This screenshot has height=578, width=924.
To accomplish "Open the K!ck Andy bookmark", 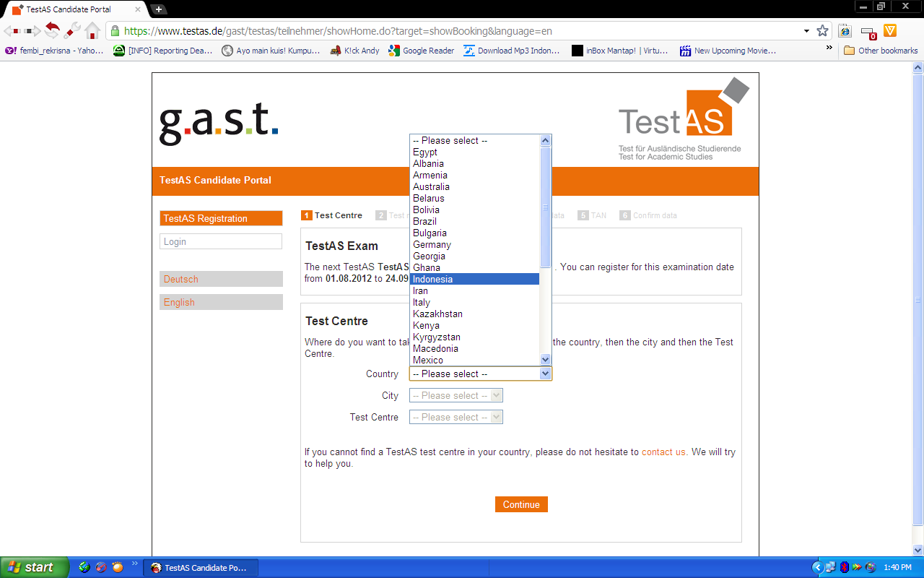I will click(x=354, y=51).
